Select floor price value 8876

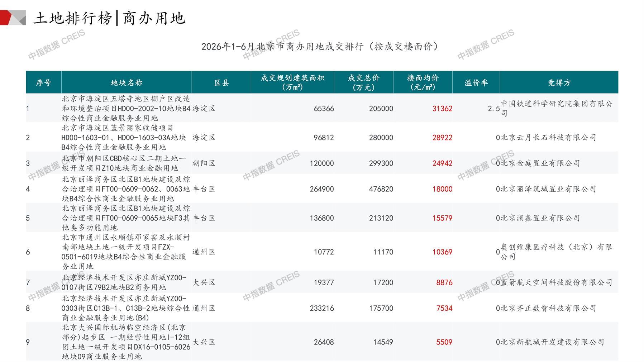pyautogui.click(x=444, y=282)
